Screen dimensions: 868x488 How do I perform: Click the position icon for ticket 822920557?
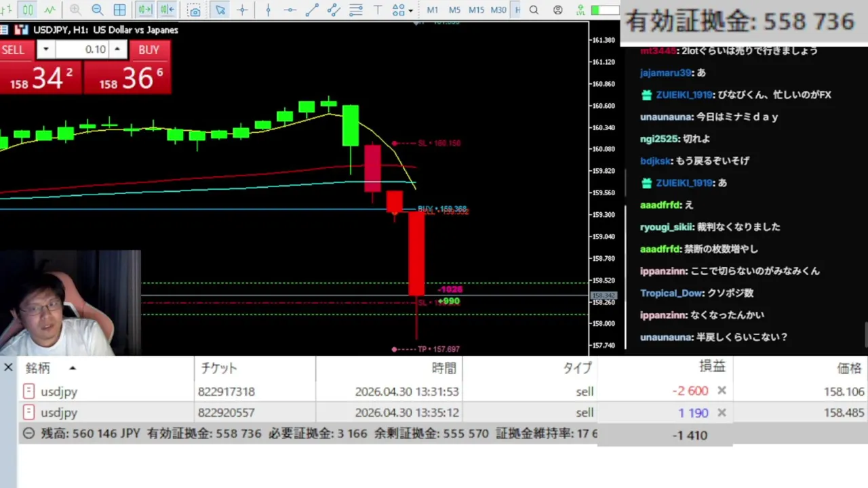[28, 412]
